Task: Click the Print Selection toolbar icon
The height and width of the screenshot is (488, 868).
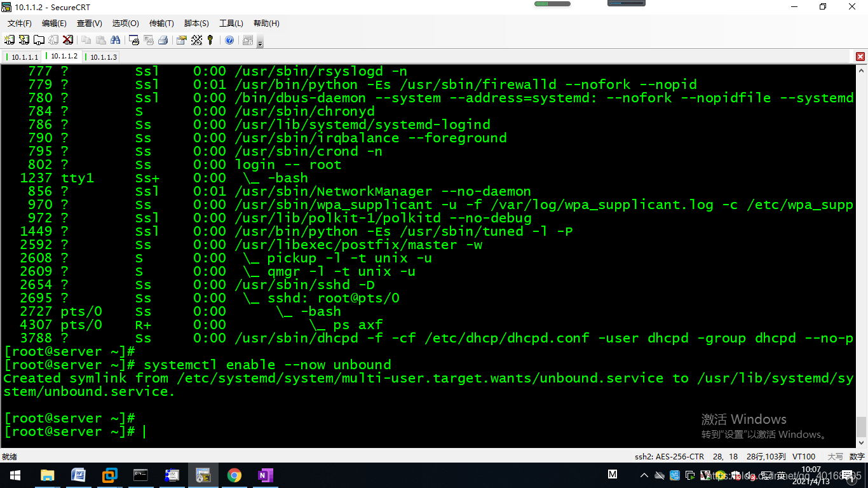Action: (x=149, y=40)
